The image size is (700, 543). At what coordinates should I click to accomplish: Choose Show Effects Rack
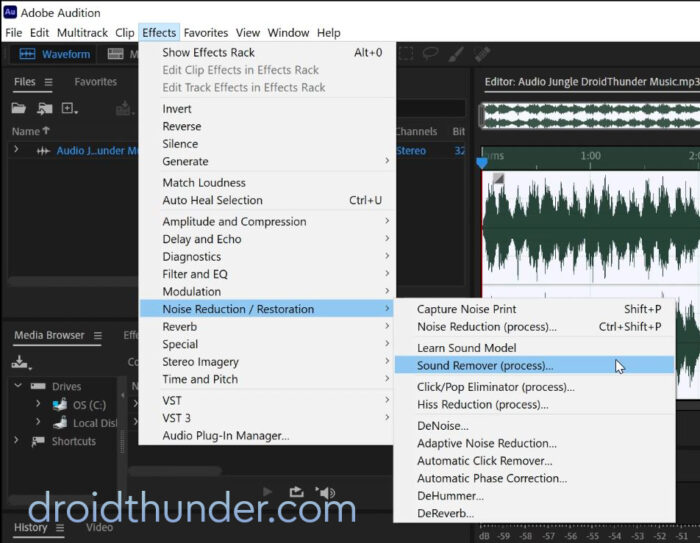[267, 53]
